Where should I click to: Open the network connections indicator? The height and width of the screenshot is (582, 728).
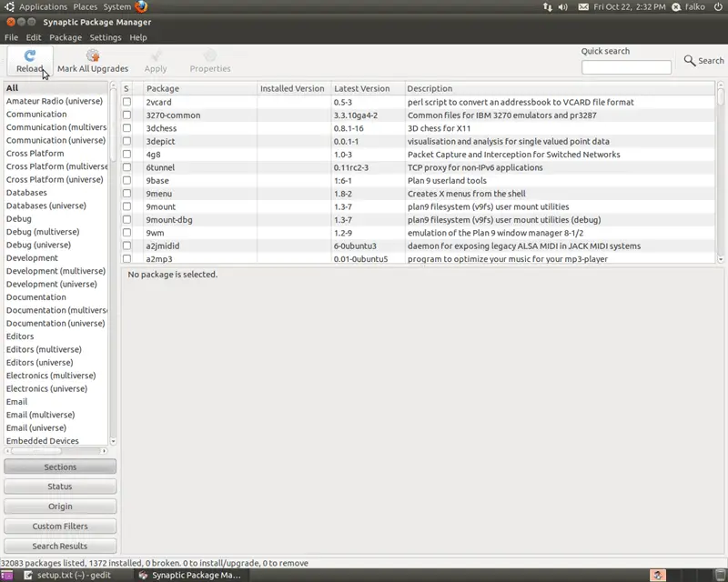(x=548, y=7)
